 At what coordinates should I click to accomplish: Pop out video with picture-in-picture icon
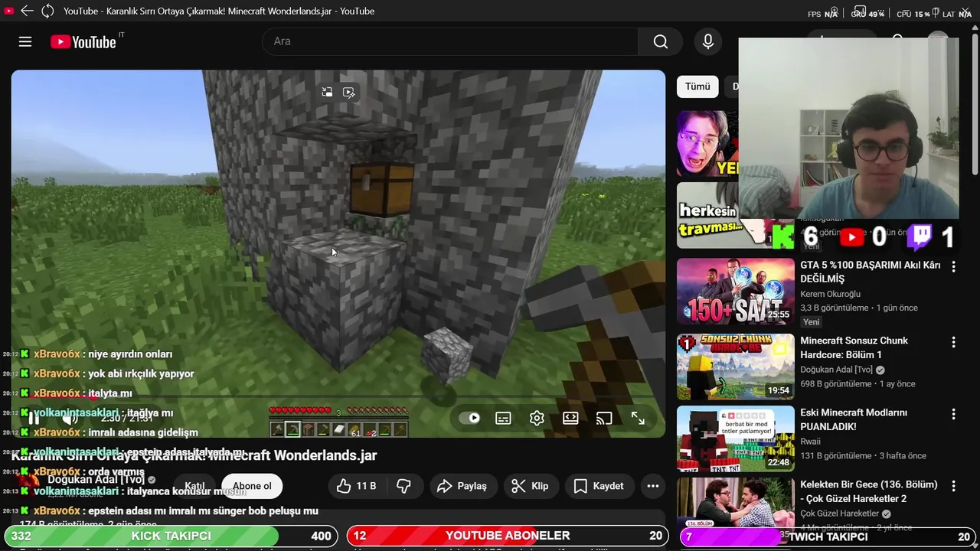coord(327,92)
